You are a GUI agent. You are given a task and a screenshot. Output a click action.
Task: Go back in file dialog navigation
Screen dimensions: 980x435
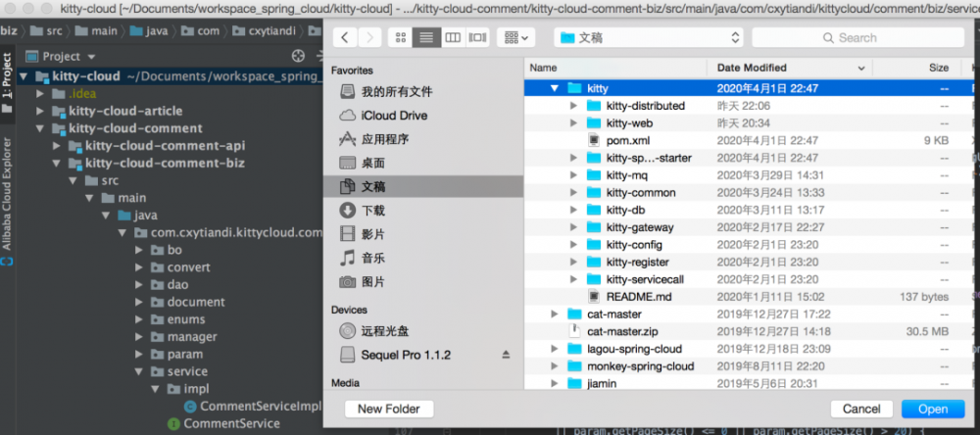tap(345, 37)
